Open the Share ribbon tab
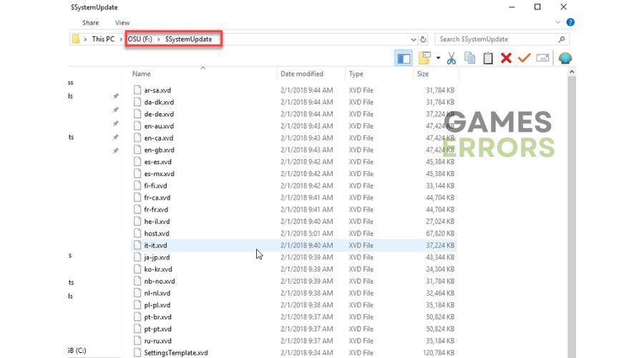644x358 pixels. pyautogui.click(x=90, y=23)
